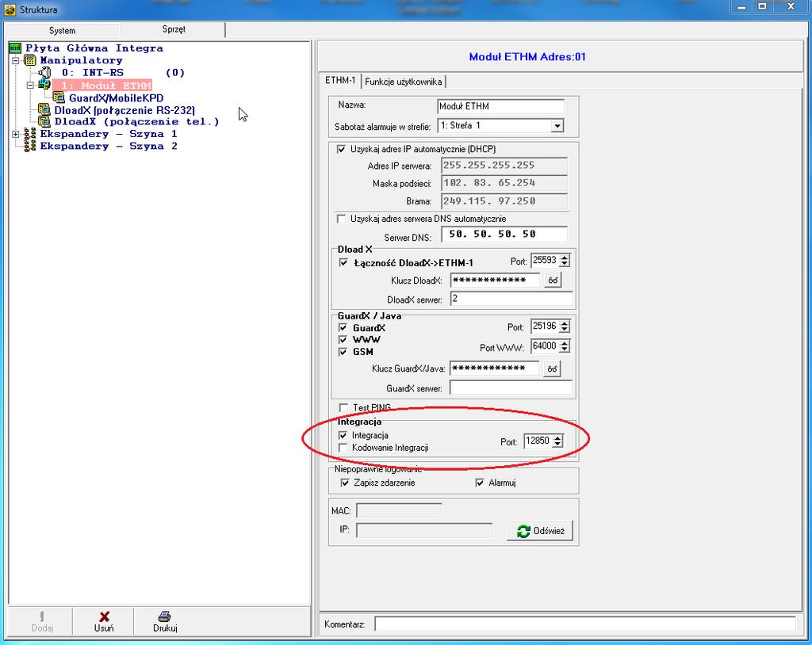Image resolution: width=812 pixels, height=645 pixels.
Task: Select Ekspandery - Szyna 2 item
Action: click(x=109, y=146)
